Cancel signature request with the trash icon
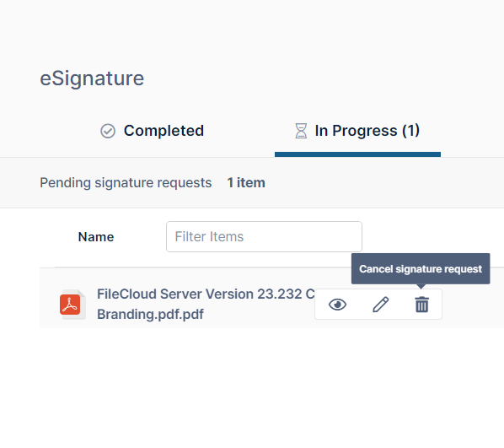This screenshot has width=504, height=448. point(421,305)
